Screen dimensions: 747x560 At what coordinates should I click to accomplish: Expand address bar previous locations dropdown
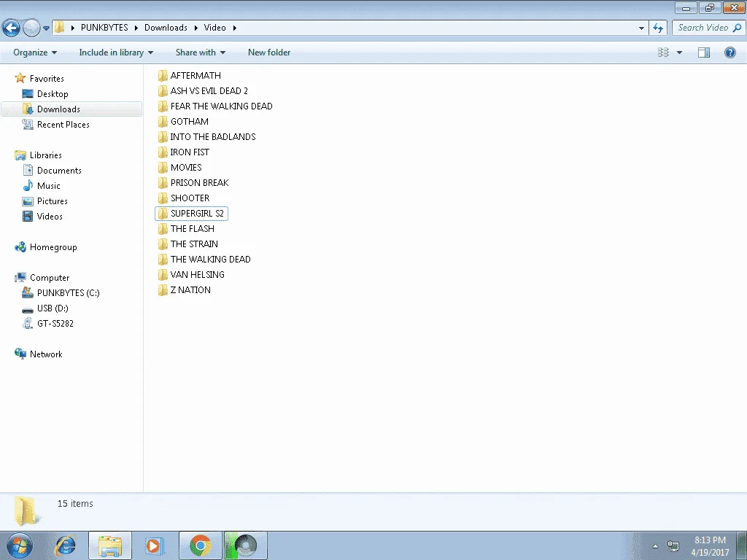click(641, 28)
